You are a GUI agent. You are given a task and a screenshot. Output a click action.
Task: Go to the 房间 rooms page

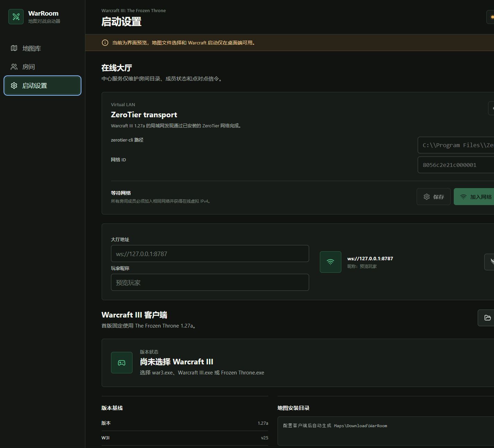click(42, 67)
